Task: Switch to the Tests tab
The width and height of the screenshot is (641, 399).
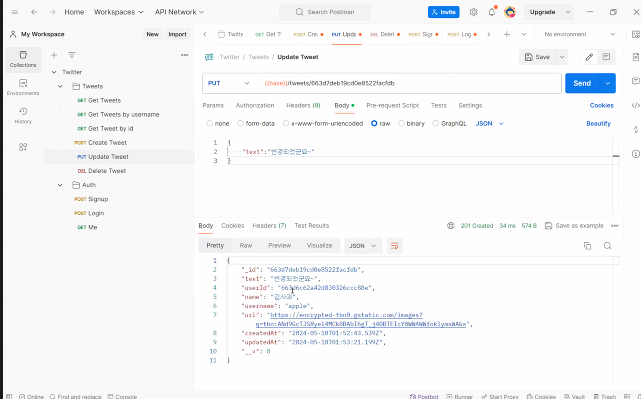Action: [x=439, y=105]
